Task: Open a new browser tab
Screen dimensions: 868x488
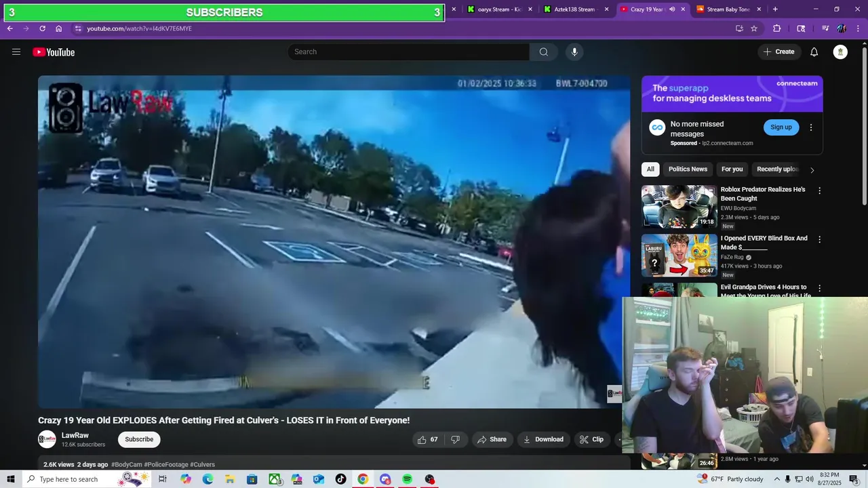Action: pos(775,9)
